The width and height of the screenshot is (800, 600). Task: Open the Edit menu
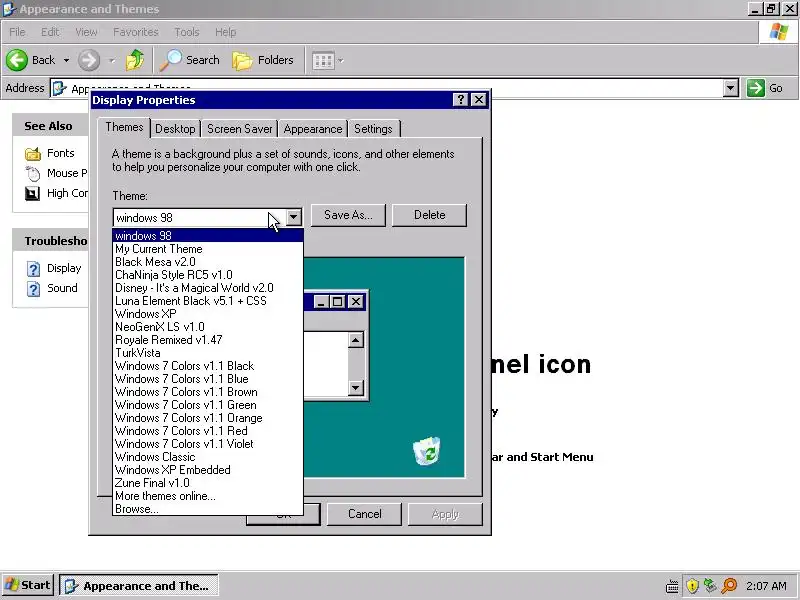pos(50,32)
